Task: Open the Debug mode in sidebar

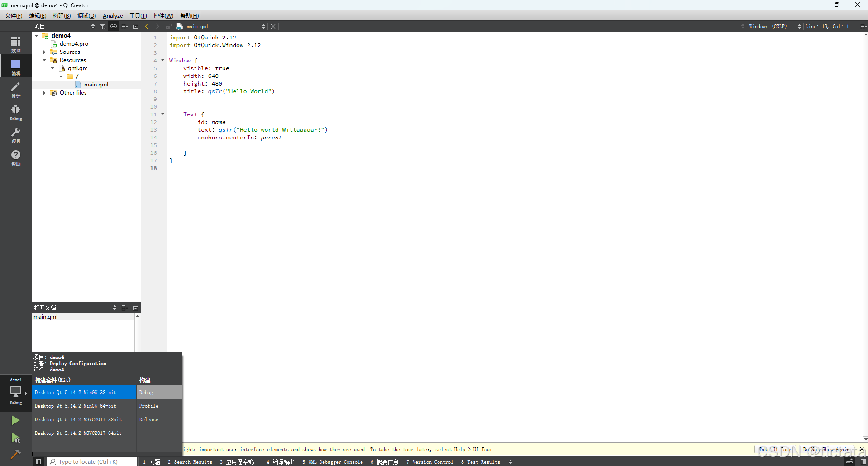Action: [x=16, y=112]
